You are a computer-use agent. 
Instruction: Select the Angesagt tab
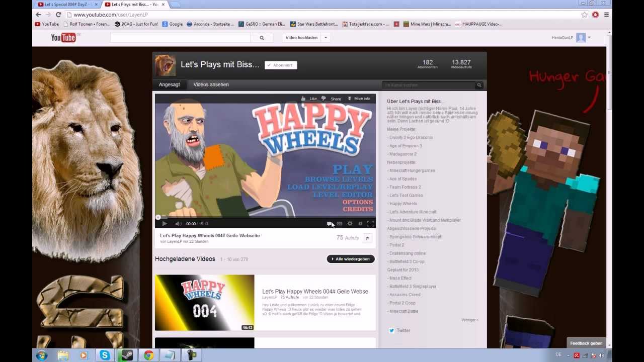tap(169, 84)
